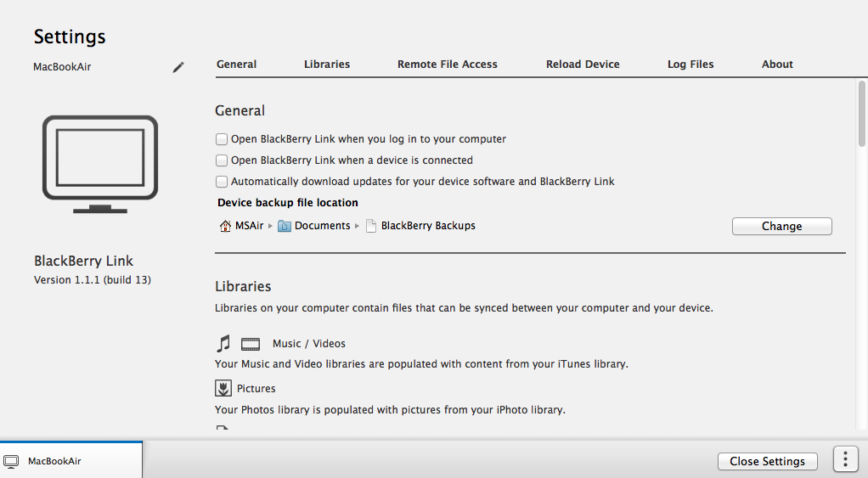Select the MacBookAir tab in bottom bar
Image resolution: width=868 pixels, height=478 pixels.
pos(70,459)
